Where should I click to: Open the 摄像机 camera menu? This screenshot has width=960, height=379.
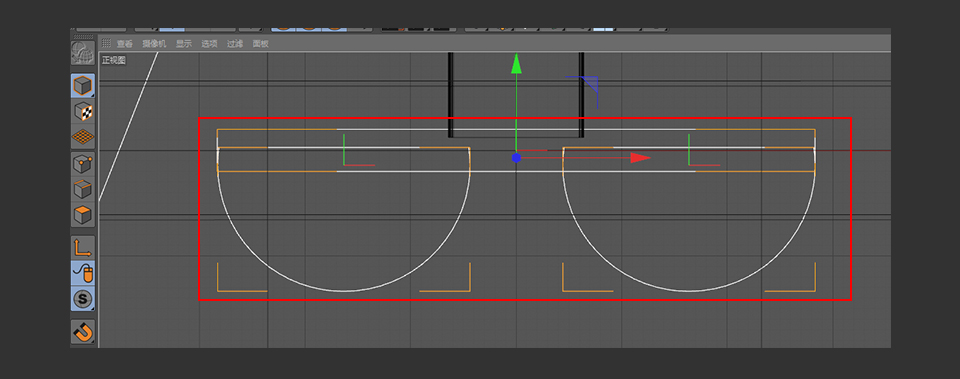click(x=154, y=43)
